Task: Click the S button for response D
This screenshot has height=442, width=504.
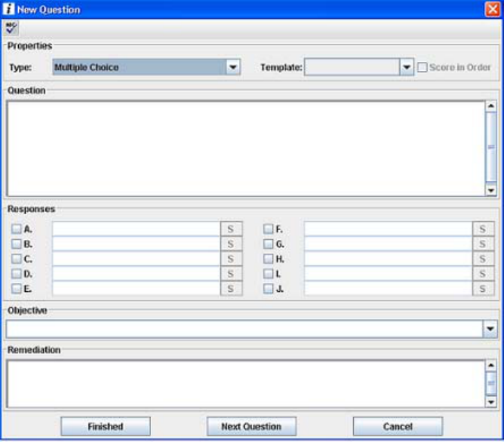Action: [x=231, y=274]
